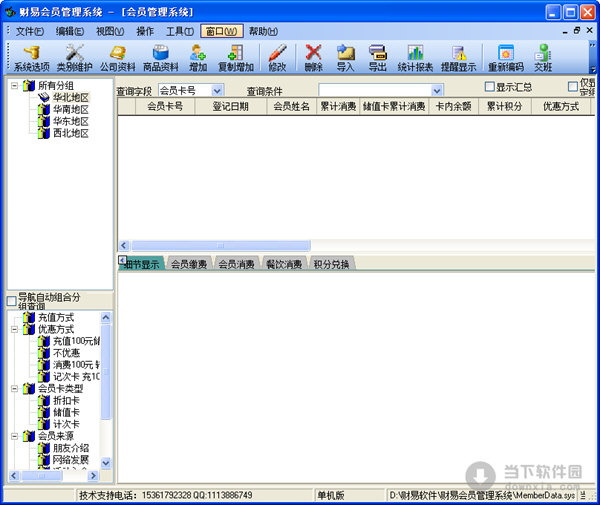Select 网络发展 member source
Image resolution: width=600 pixels, height=505 pixels.
71,460
